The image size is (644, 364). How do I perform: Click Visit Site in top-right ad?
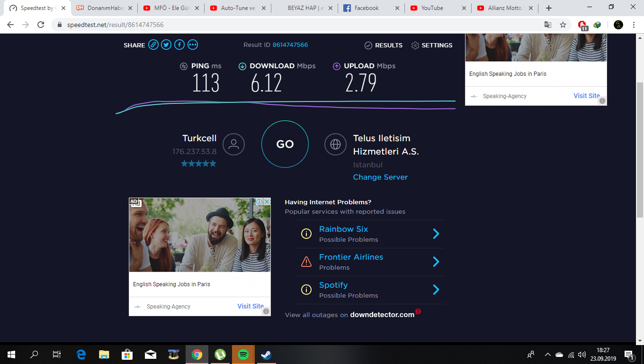tap(587, 96)
